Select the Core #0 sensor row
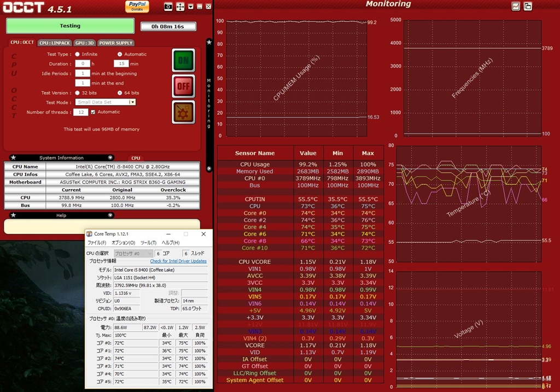Screen dimensions: 560x392 click(300, 213)
